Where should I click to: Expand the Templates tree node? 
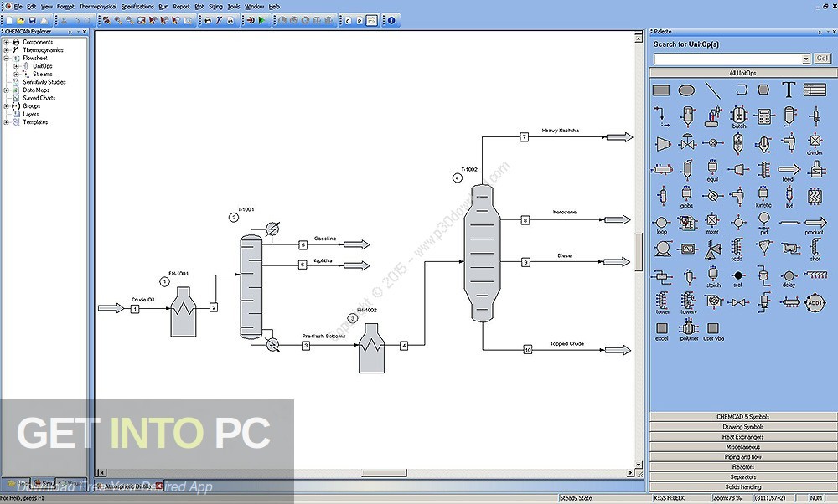[x=7, y=122]
